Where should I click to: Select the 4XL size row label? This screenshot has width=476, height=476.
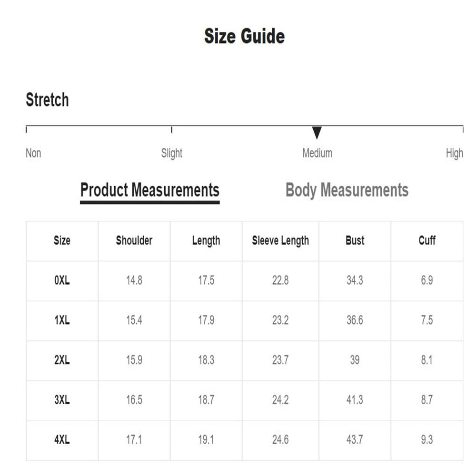[x=62, y=440]
